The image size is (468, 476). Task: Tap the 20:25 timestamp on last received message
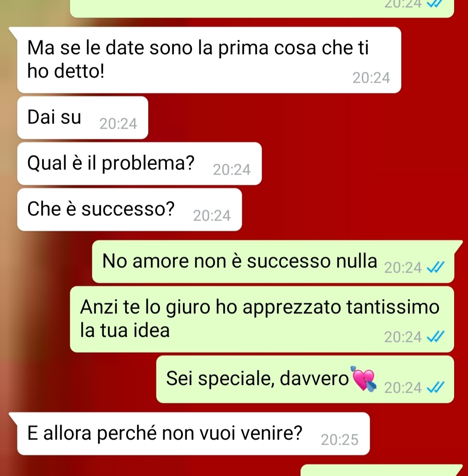pos(340,440)
